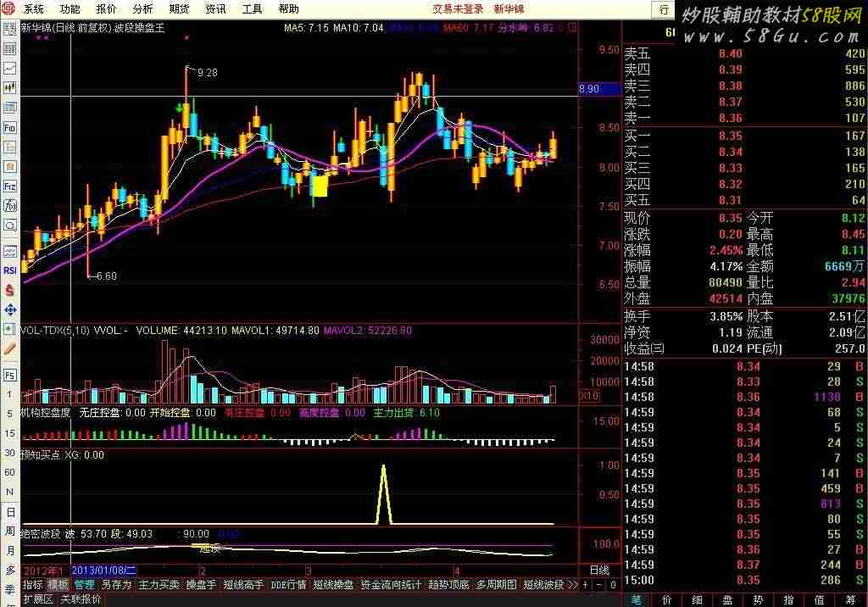Open the 功能 menu
868x607 pixels.
(x=70, y=8)
